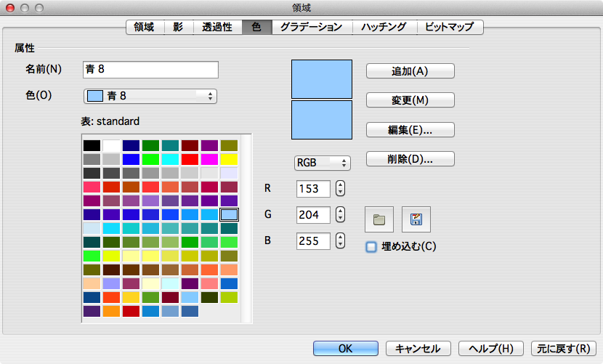Image resolution: width=603 pixels, height=364 pixels.
Task: Pick the white swatch in the color table
Action: 112,145
